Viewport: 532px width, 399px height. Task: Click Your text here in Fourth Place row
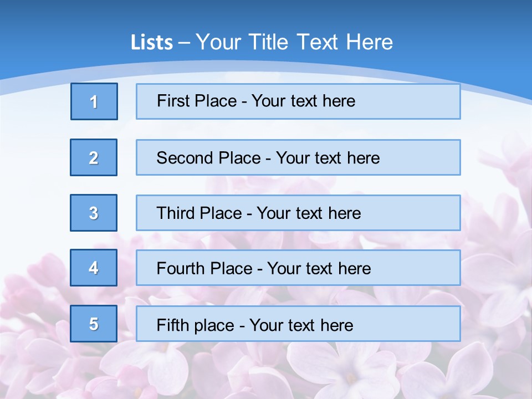pyautogui.click(x=319, y=269)
